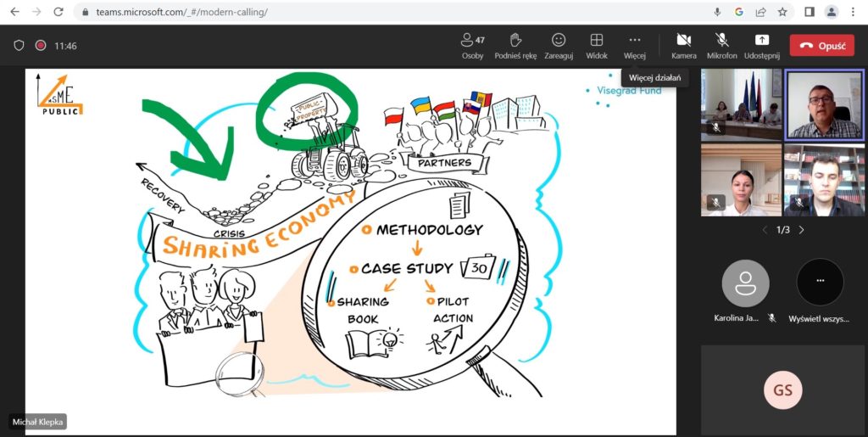This screenshot has height=437, width=868.
Task: Click the address bar URL
Action: click(182, 12)
